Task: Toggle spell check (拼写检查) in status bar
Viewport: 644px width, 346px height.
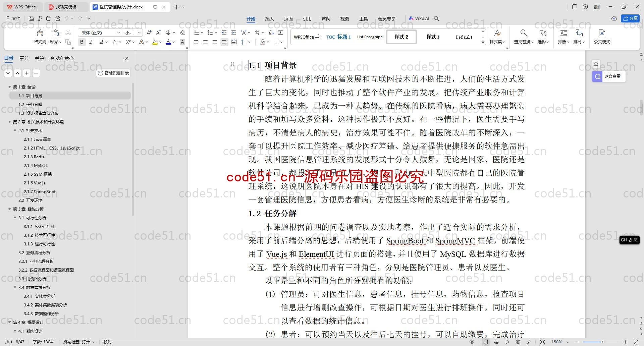Action: pyautogui.click(x=79, y=342)
